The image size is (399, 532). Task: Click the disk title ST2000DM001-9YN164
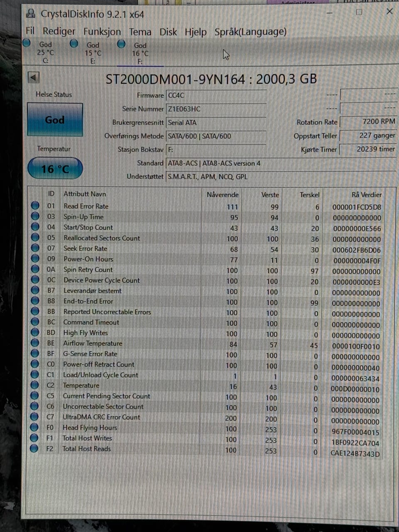(x=175, y=79)
